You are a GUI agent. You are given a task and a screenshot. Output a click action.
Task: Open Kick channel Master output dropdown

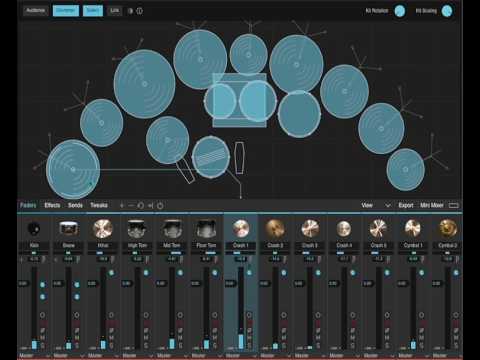tap(34, 356)
